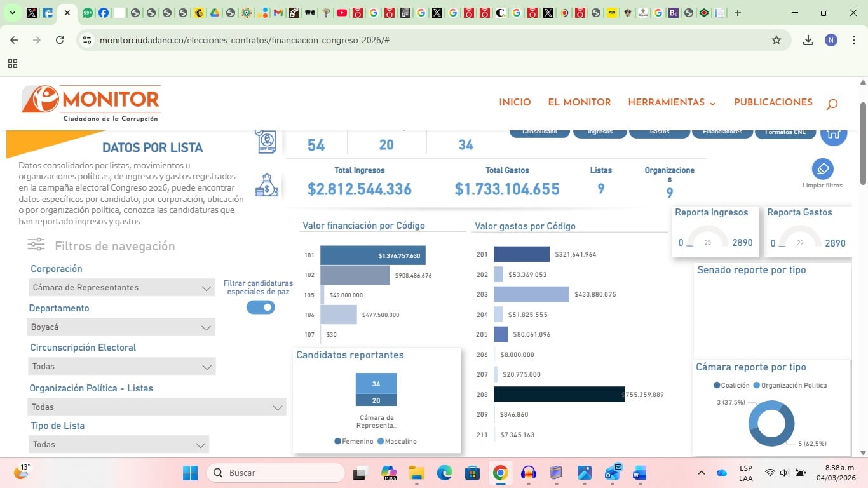The width and height of the screenshot is (868, 488).
Task: Go to the PUBLICACIONES menu item
Action: click(773, 102)
